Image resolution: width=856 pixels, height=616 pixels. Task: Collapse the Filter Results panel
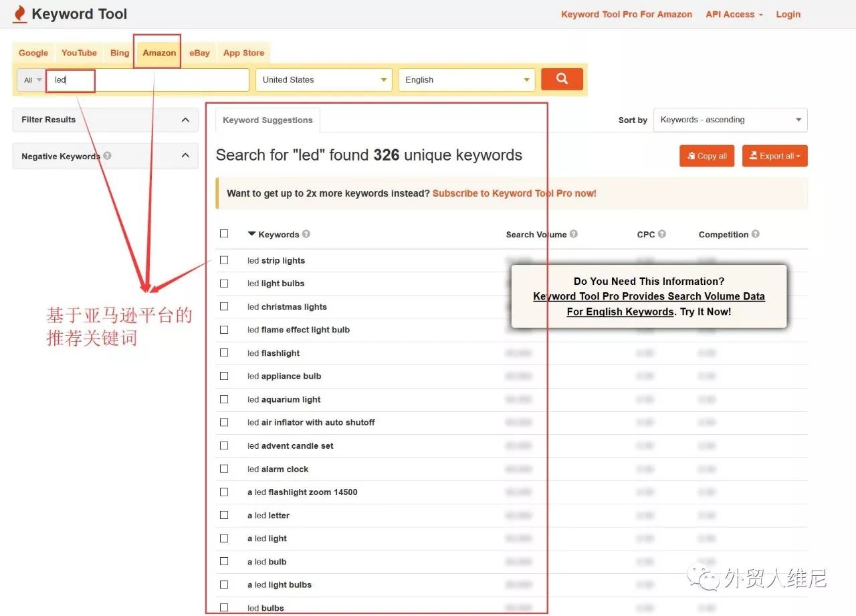point(185,120)
